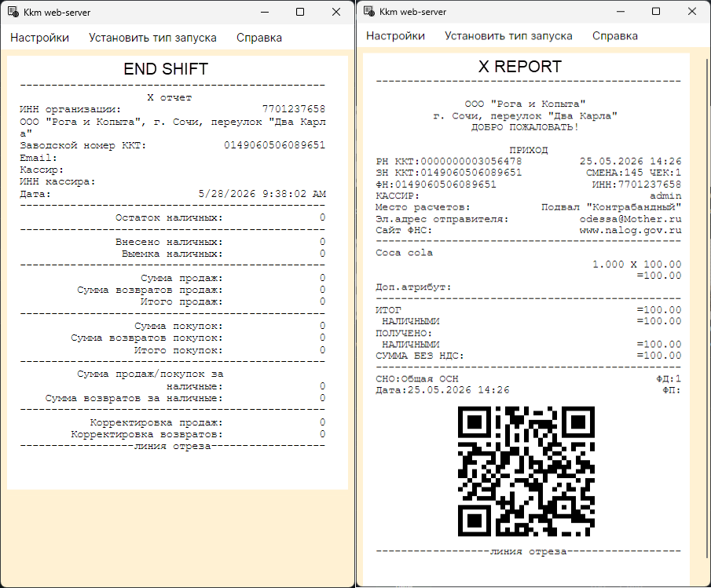The width and height of the screenshot is (711, 588).
Task: Open Настройки menu in right window
Action: point(395,36)
